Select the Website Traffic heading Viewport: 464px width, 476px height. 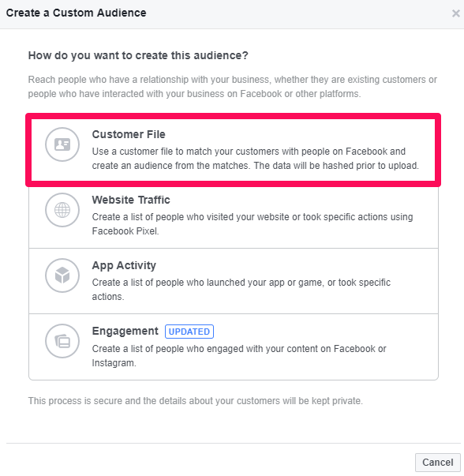click(131, 200)
